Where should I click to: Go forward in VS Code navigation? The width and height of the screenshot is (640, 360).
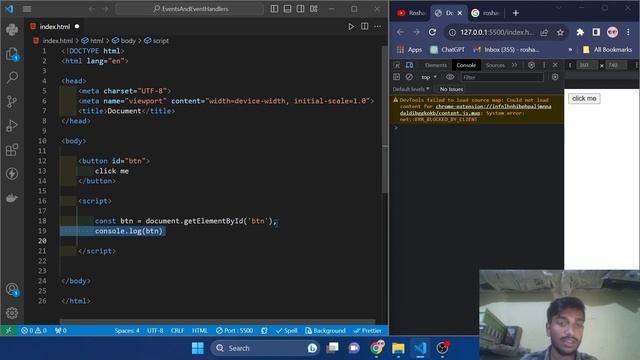point(105,9)
